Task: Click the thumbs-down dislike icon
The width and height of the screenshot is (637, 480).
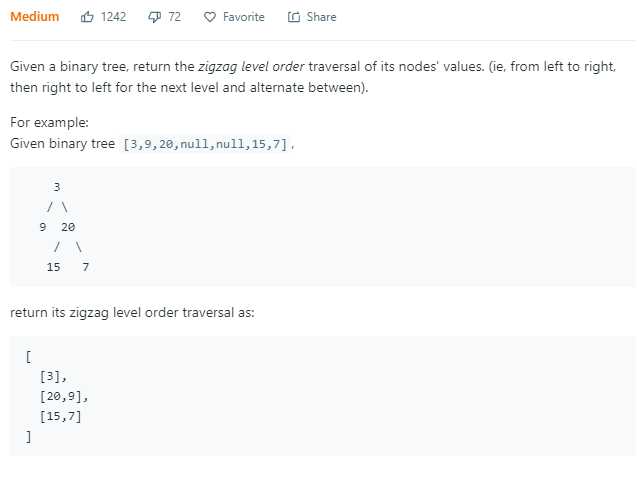Action: click(x=154, y=17)
